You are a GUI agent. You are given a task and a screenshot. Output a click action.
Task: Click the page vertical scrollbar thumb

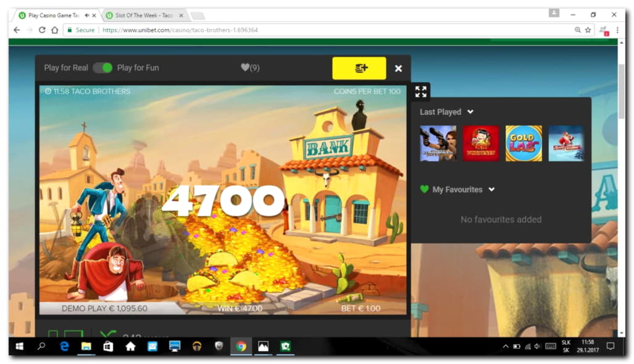click(622, 91)
